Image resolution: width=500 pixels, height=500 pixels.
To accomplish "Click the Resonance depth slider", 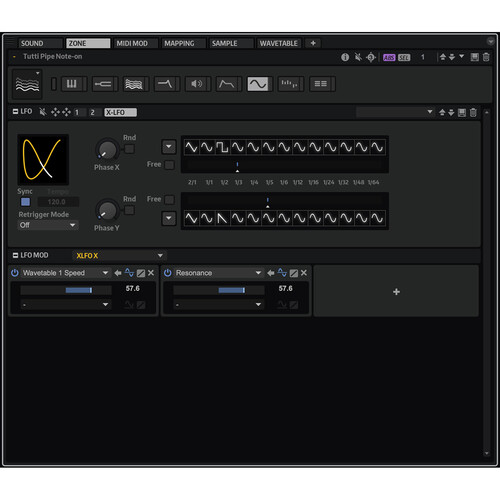I will (219, 290).
